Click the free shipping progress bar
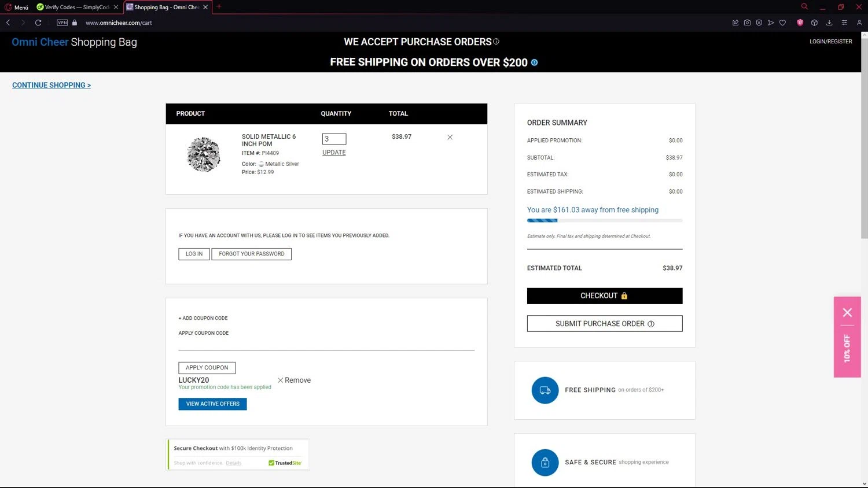Viewport: 868px width, 488px height. (x=604, y=220)
